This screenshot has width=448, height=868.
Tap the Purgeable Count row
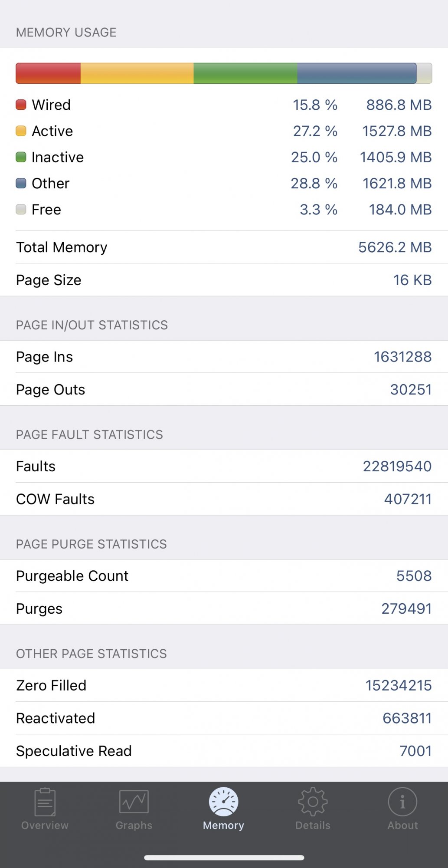tap(224, 576)
